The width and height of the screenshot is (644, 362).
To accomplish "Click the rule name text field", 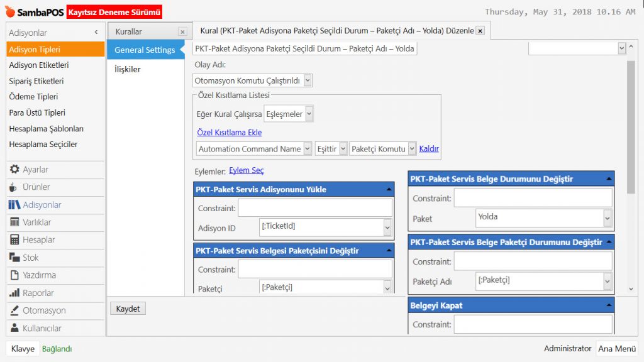I will 304,48.
